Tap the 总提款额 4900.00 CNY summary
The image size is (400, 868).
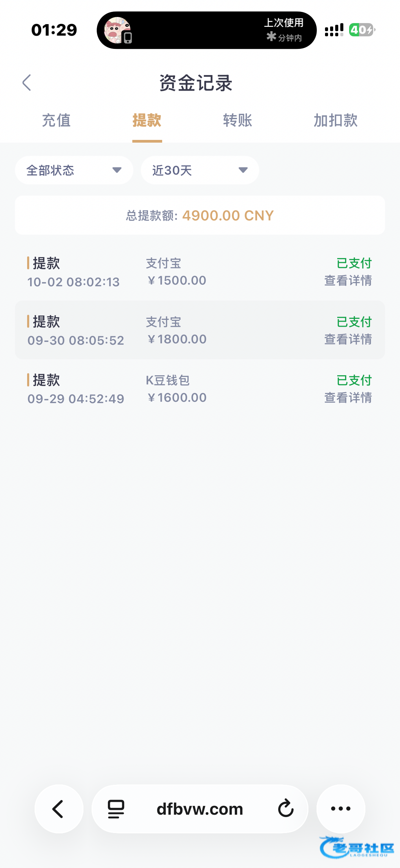click(x=200, y=215)
